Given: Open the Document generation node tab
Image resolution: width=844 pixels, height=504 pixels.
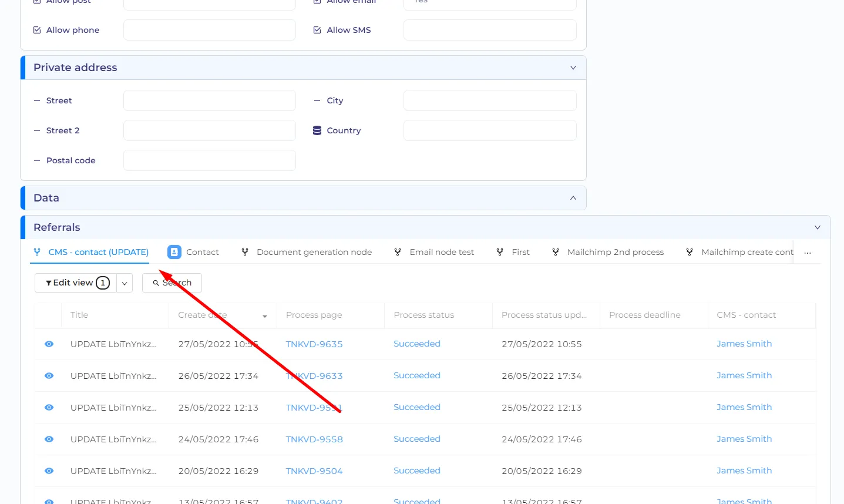Looking at the screenshot, I should pos(307,252).
